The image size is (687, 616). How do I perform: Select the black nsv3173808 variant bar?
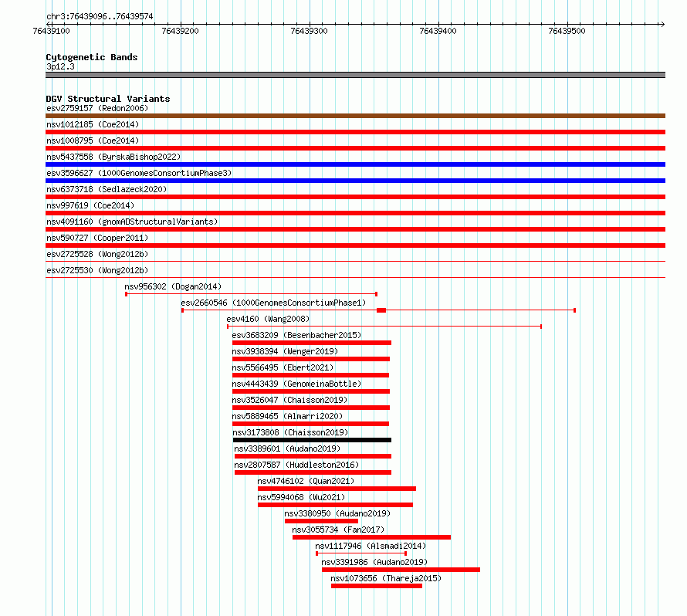312,440
